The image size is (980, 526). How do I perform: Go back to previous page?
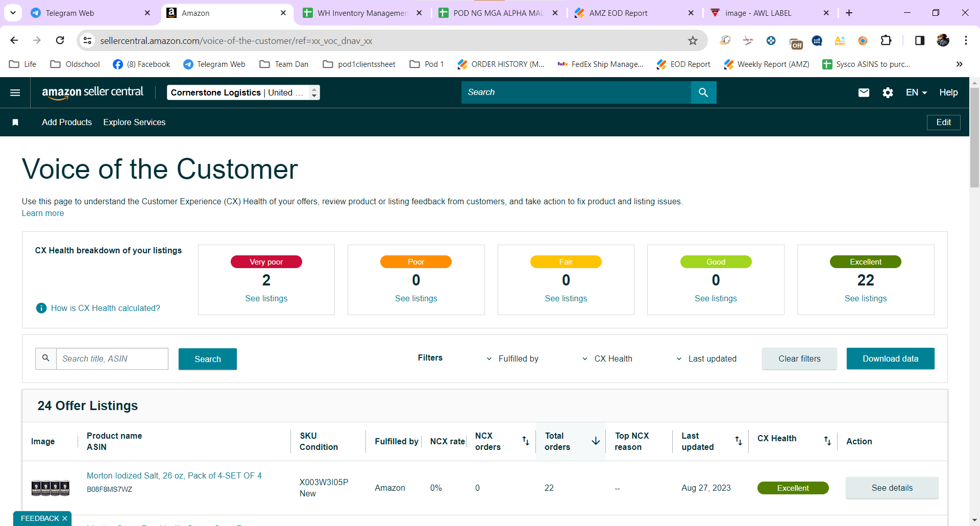[14, 40]
